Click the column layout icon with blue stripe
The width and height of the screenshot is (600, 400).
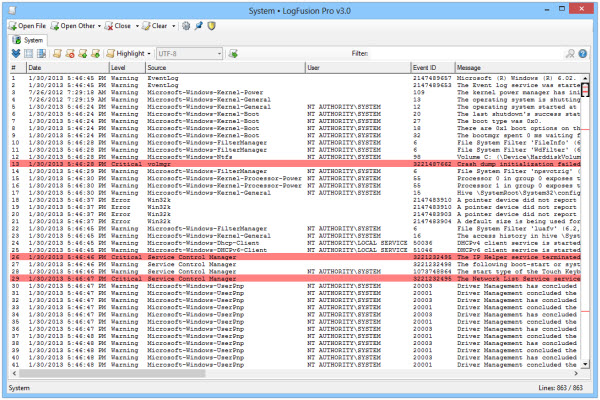coord(41,54)
